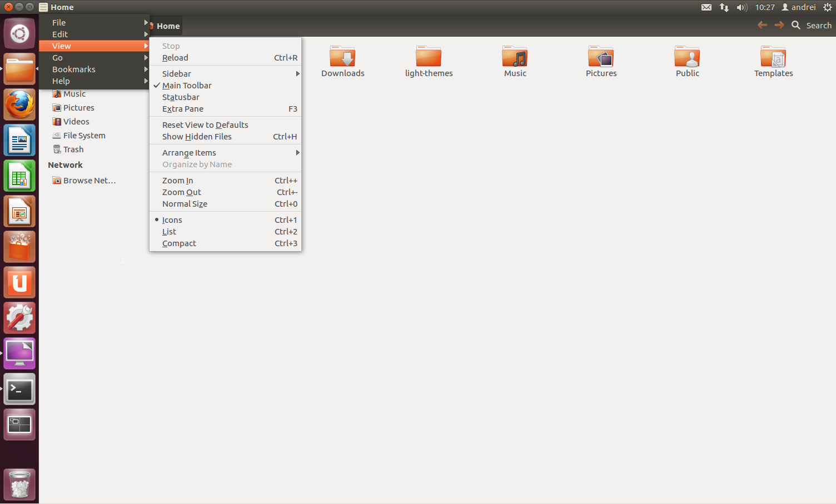Toggle the Main Toolbar option
The width and height of the screenshot is (836, 504).
tap(187, 85)
